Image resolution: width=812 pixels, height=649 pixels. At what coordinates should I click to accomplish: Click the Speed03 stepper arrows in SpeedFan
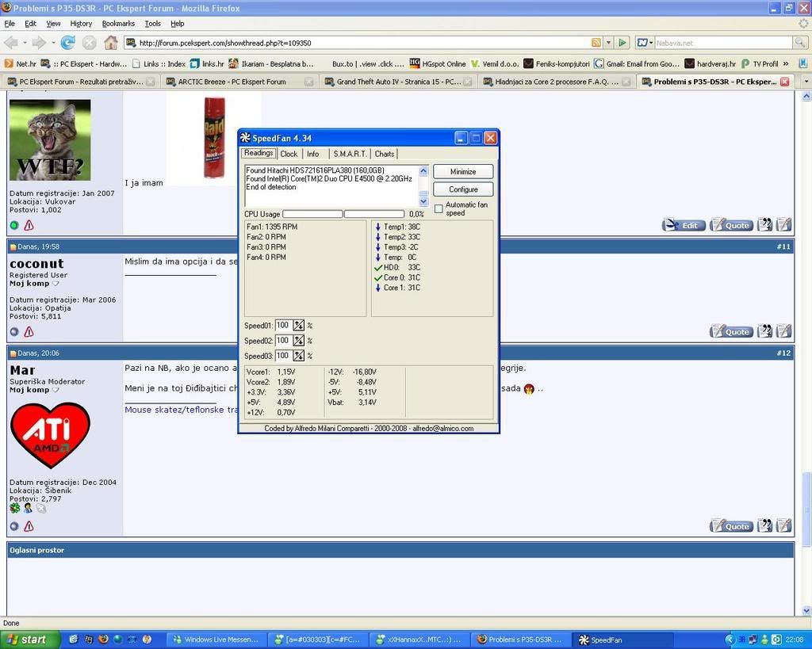coord(298,356)
